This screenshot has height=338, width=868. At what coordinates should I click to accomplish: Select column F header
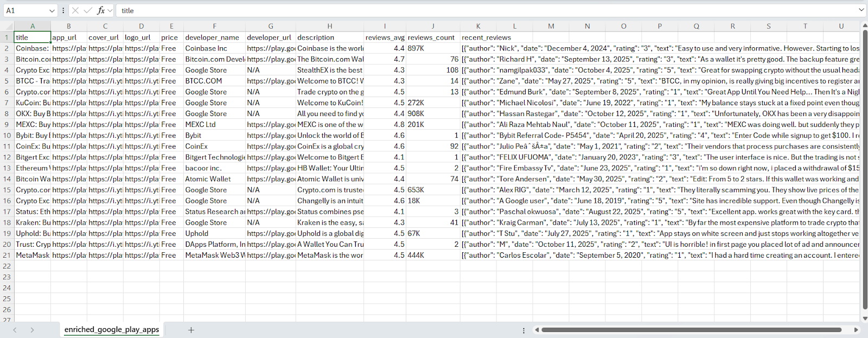coord(214,26)
